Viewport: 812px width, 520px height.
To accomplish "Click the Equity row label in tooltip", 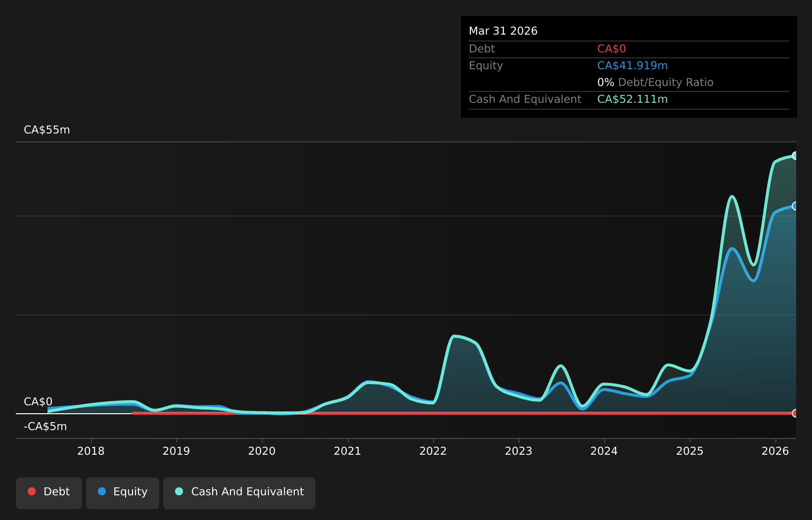I will 486,66.
